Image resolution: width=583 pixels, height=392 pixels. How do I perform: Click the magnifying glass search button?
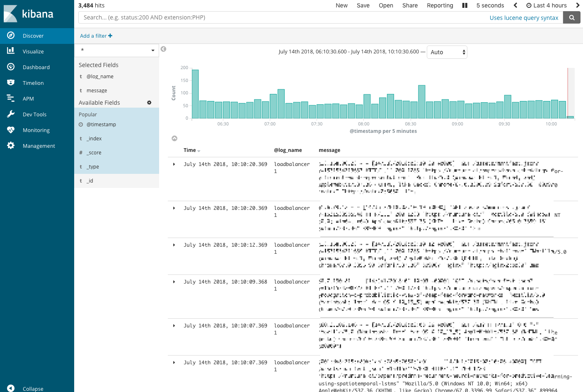[x=572, y=17]
